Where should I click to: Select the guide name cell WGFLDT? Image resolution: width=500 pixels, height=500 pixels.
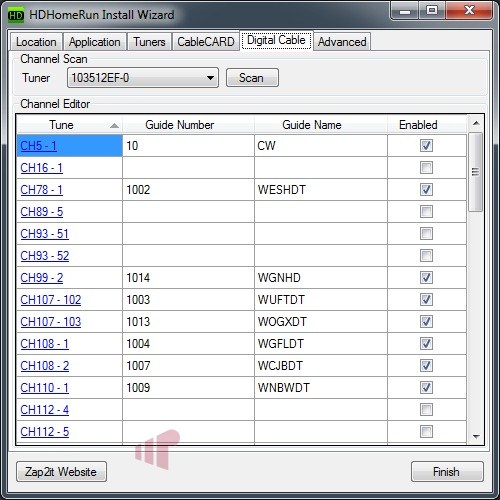[321, 344]
